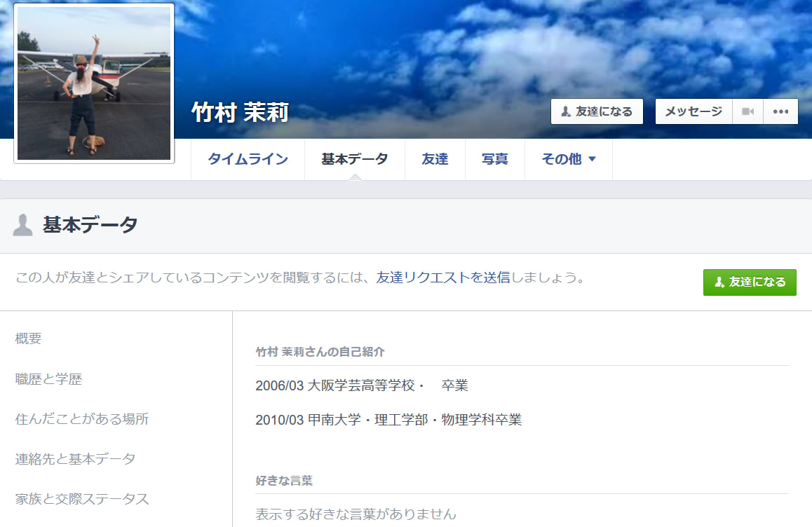Select 連絡先と基本データ sidebar item
Screen dimensions: 812x527
[75, 459]
